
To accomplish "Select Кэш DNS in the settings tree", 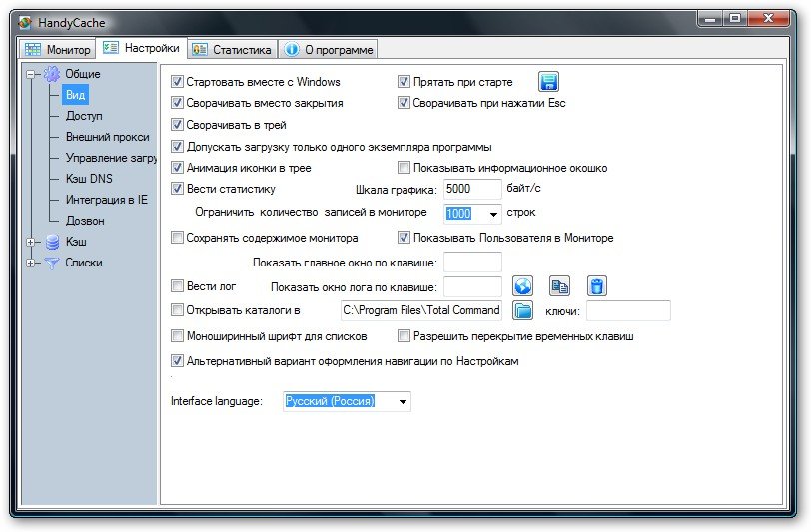I will [91, 179].
